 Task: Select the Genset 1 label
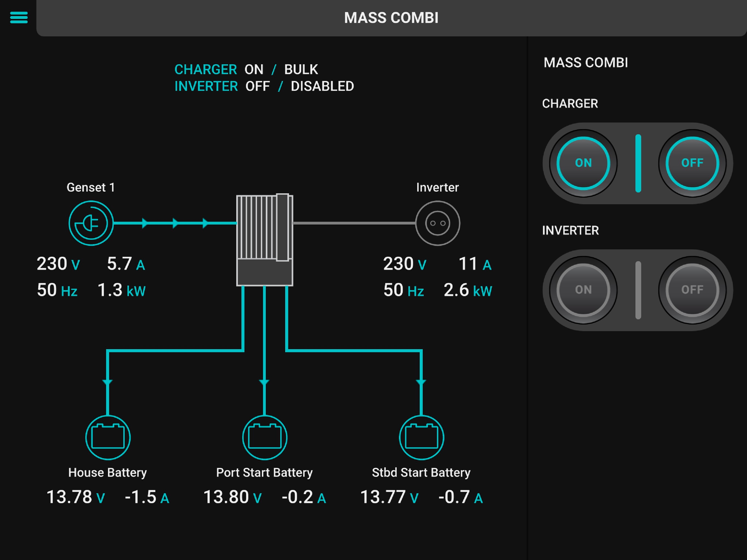[x=91, y=188]
